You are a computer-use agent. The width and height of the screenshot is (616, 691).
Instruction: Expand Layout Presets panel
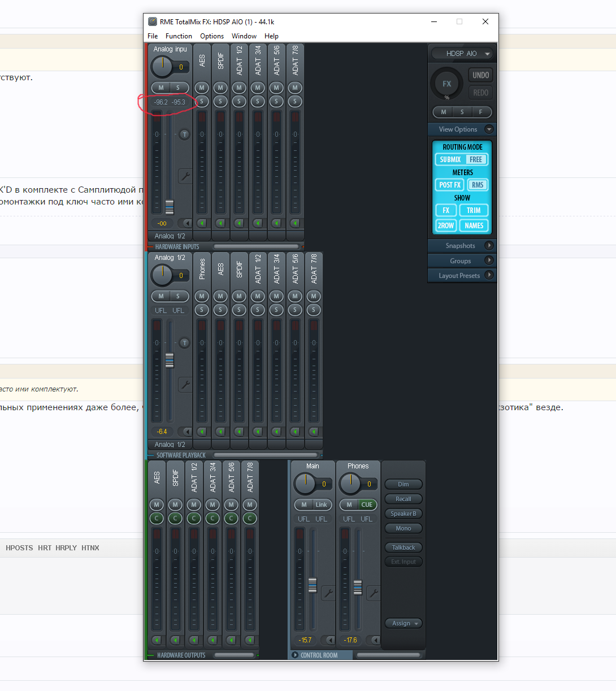point(489,275)
